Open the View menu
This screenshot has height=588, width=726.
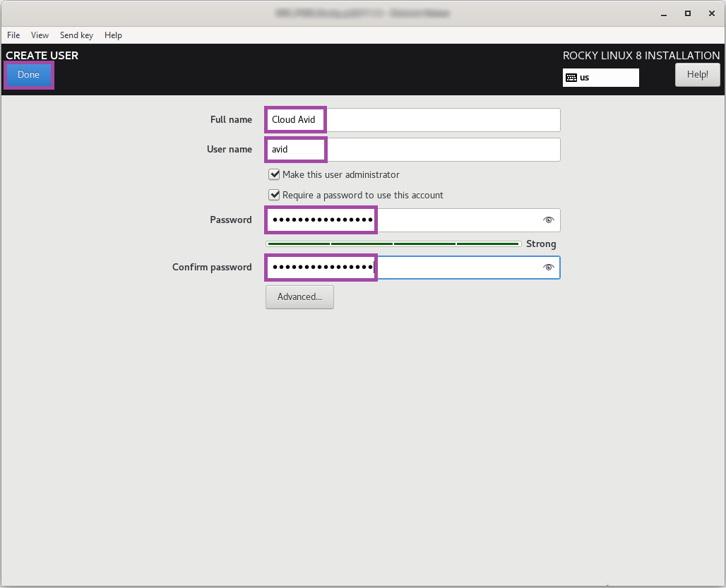point(40,35)
